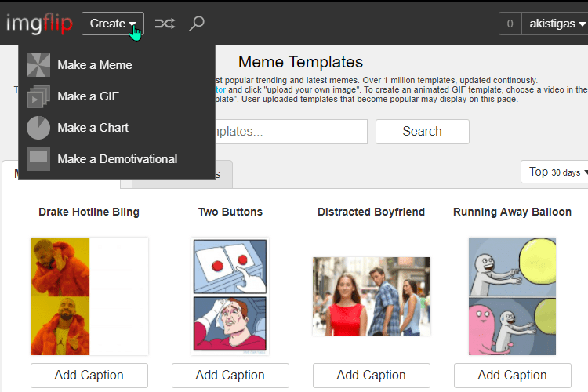Add Caption to Drake Hotline Bling
588x392 pixels.
(89, 375)
